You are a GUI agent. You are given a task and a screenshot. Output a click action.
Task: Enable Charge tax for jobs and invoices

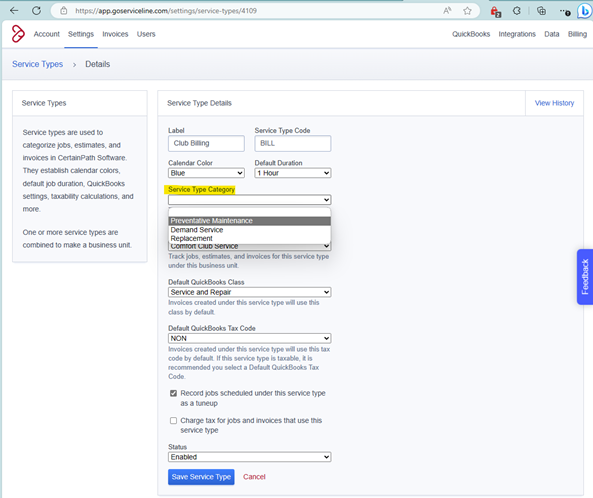pos(173,420)
